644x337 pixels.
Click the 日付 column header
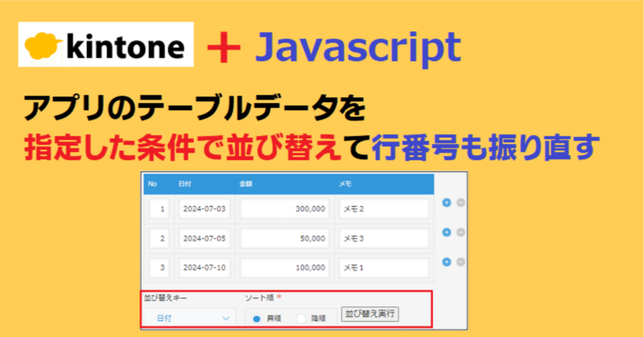tap(185, 184)
